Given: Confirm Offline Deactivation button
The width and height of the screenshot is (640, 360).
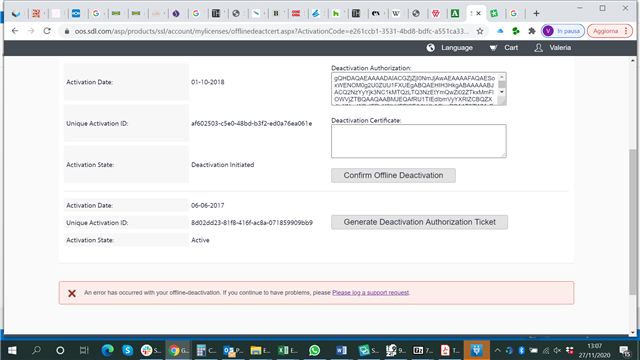Looking at the screenshot, I should (393, 176).
